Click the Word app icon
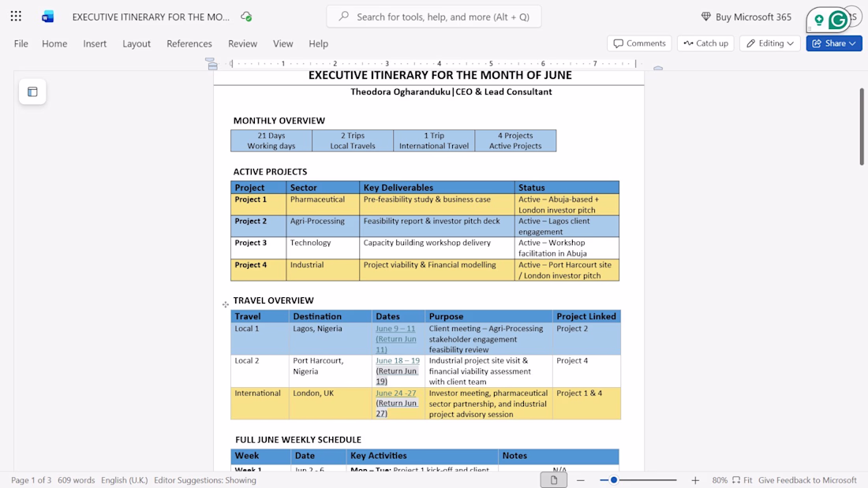Screen dimensions: 868x488 [x=47, y=17]
